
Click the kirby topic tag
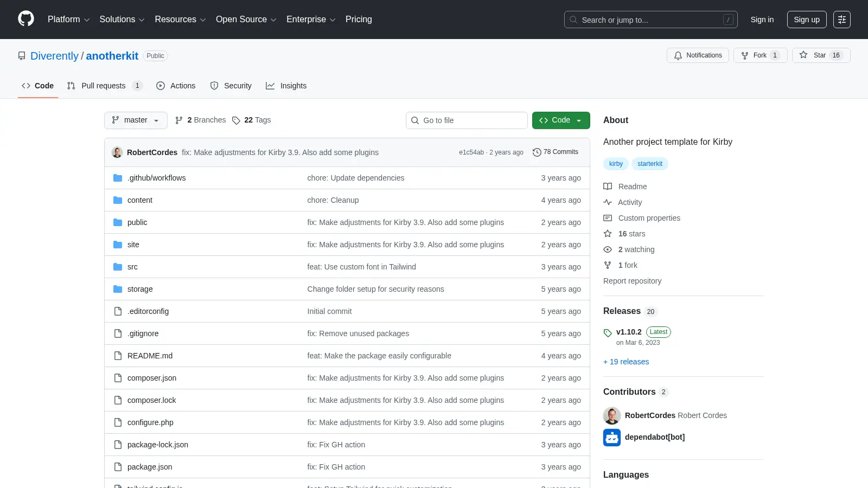point(616,164)
